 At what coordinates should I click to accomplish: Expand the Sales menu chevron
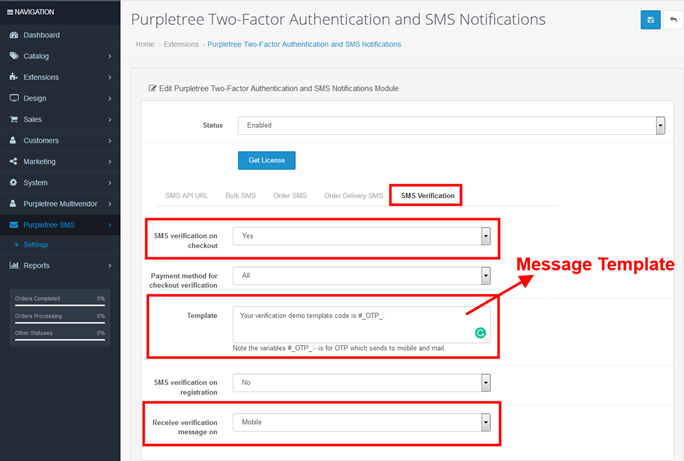(x=110, y=120)
